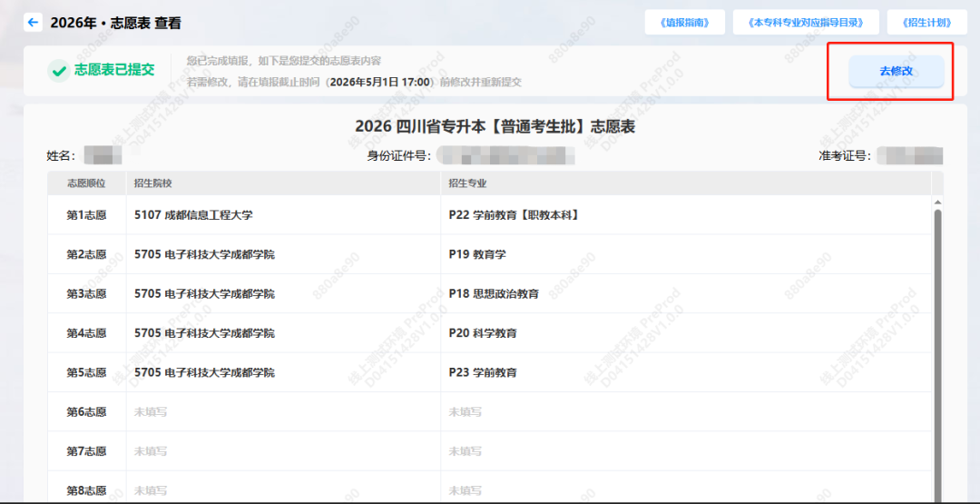This screenshot has width=980, height=504.
Task: Click P19 教育学 cell
Action: [686, 254]
